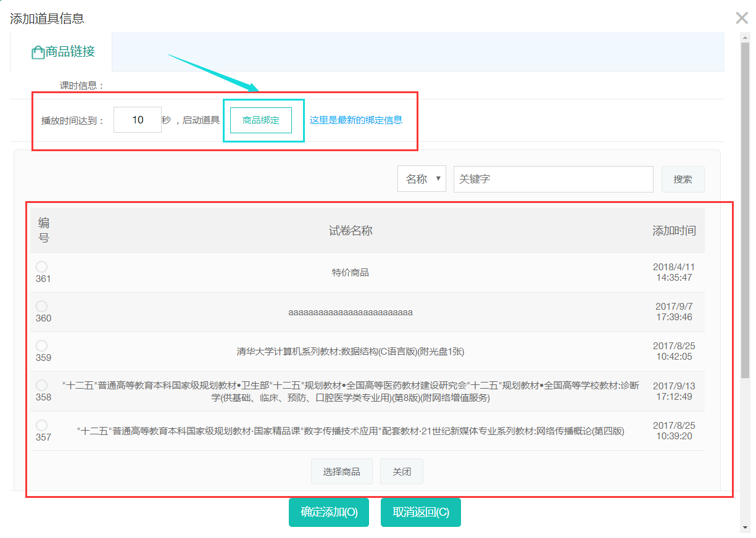Click the 添加时间 column header
The image size is (756, 538).
(x=674, y=231)
